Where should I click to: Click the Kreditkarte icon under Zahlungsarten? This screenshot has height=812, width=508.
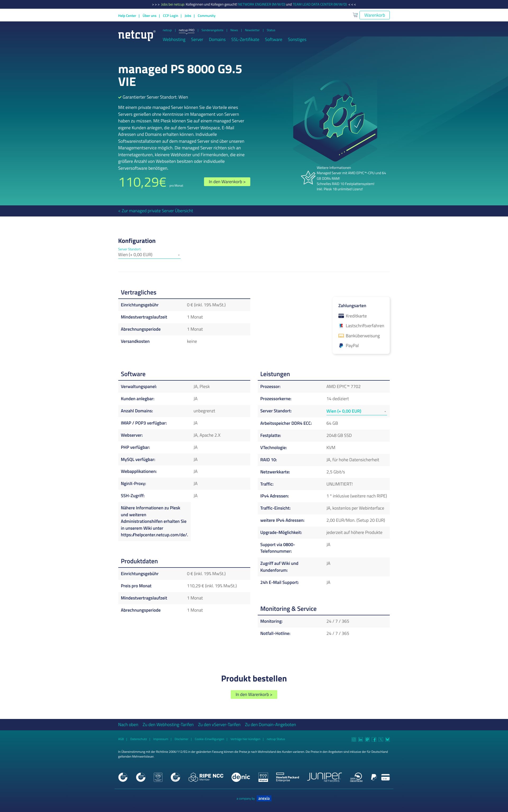341,316
